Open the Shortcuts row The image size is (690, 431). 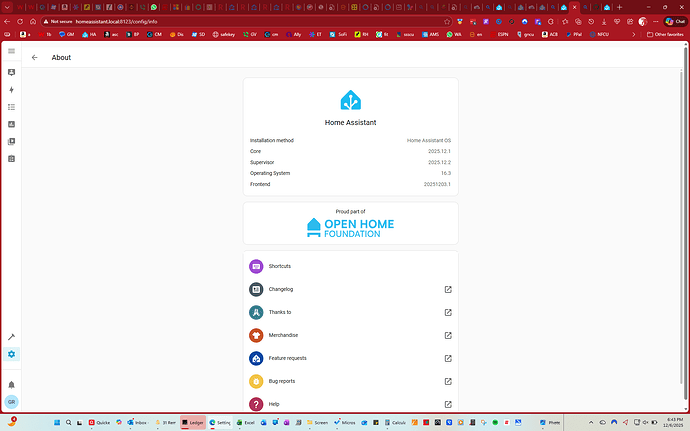[x=351, y=266]
